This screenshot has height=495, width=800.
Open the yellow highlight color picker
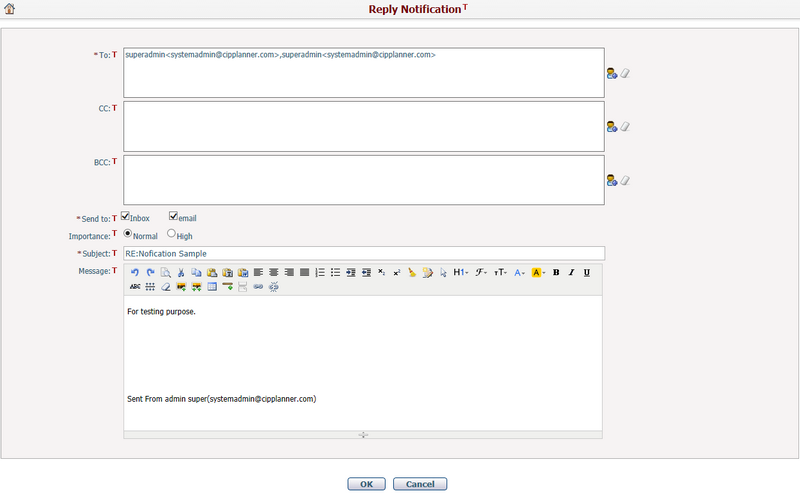pos(538,272)
